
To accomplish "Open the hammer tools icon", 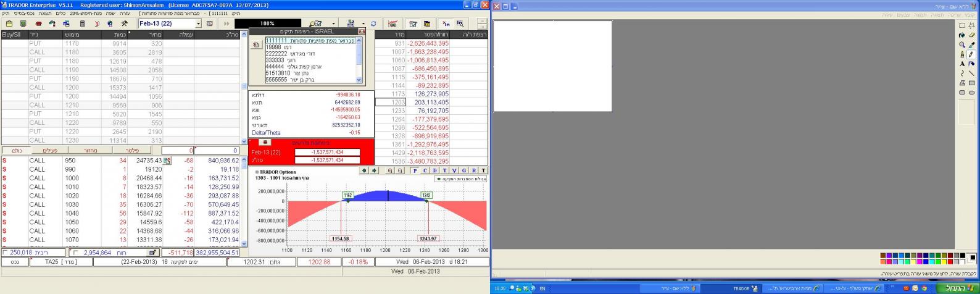I will point(125,24).
